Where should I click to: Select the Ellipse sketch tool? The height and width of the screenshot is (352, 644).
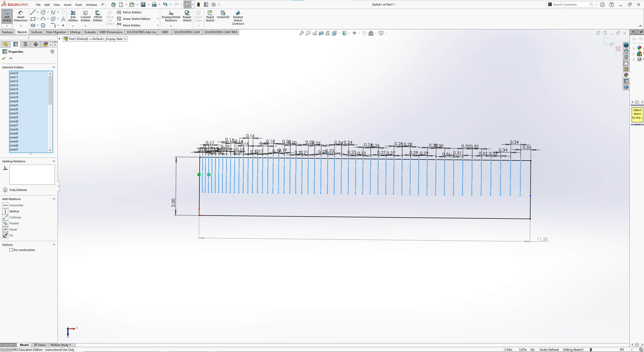coord(53,19)
